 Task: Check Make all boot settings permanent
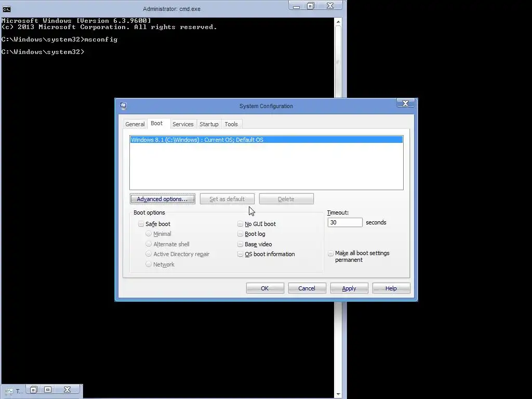coord(331,254)
